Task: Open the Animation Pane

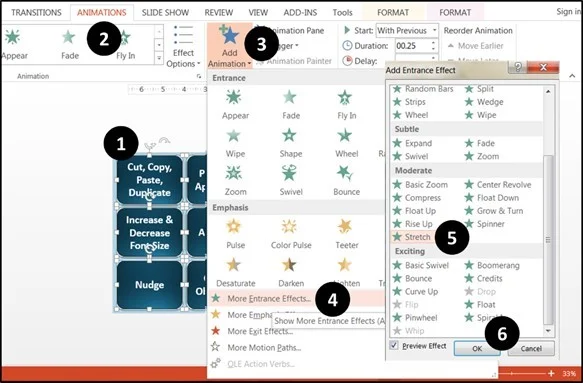Action: [x=292, y=30]
